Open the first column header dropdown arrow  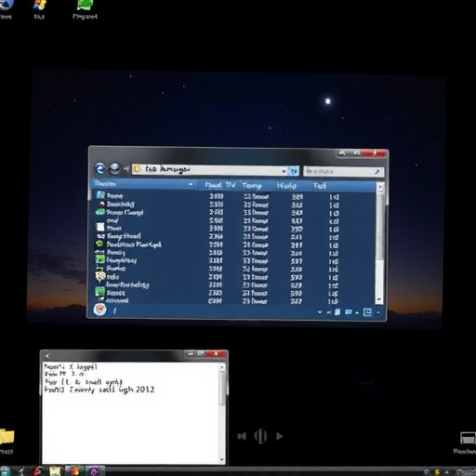[191, 184]
